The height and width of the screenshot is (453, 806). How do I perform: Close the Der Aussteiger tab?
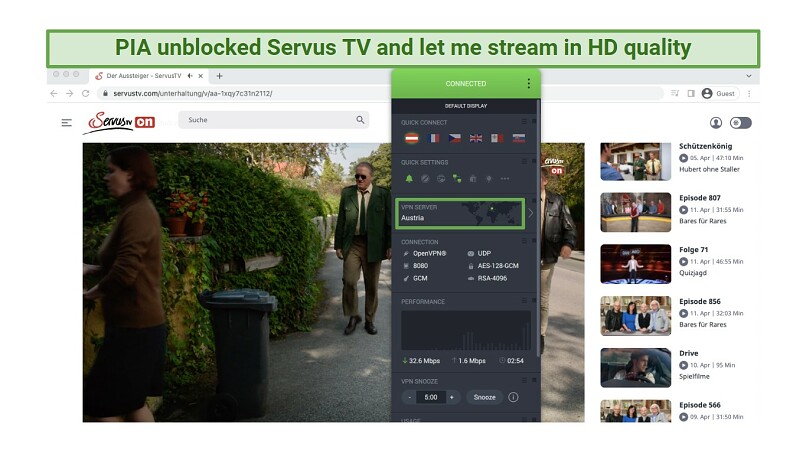(200, 76)
